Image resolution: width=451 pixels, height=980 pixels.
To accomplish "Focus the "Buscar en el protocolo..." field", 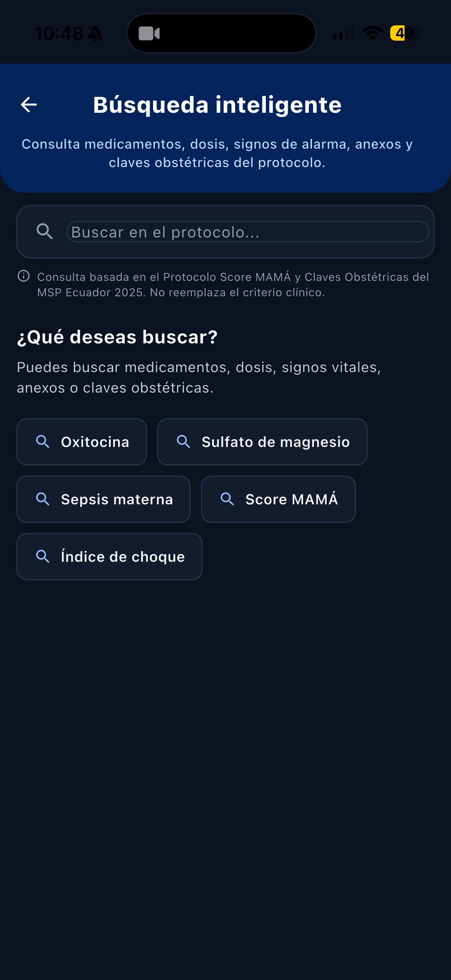I will coord(248,232).
